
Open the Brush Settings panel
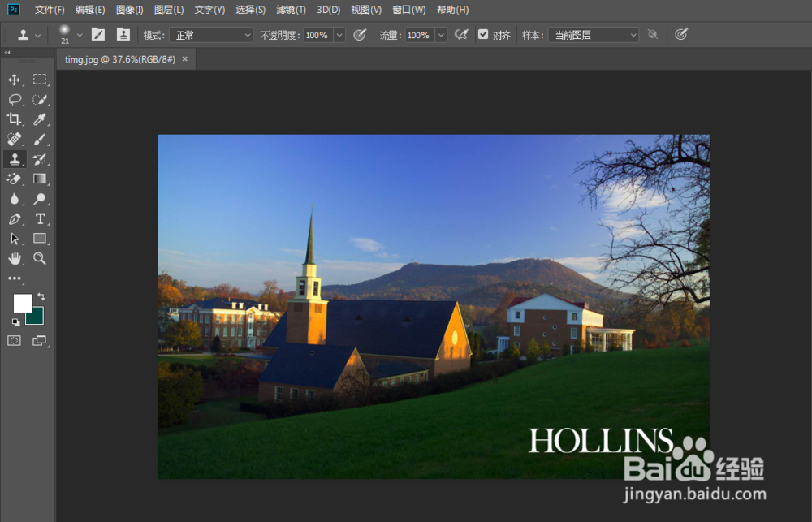click(x=98, y=34)
